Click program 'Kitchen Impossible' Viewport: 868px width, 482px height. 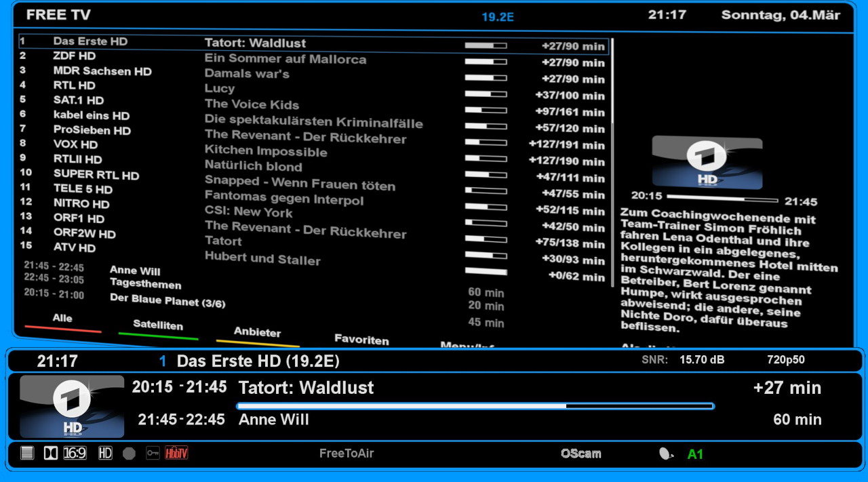[266, 150]
